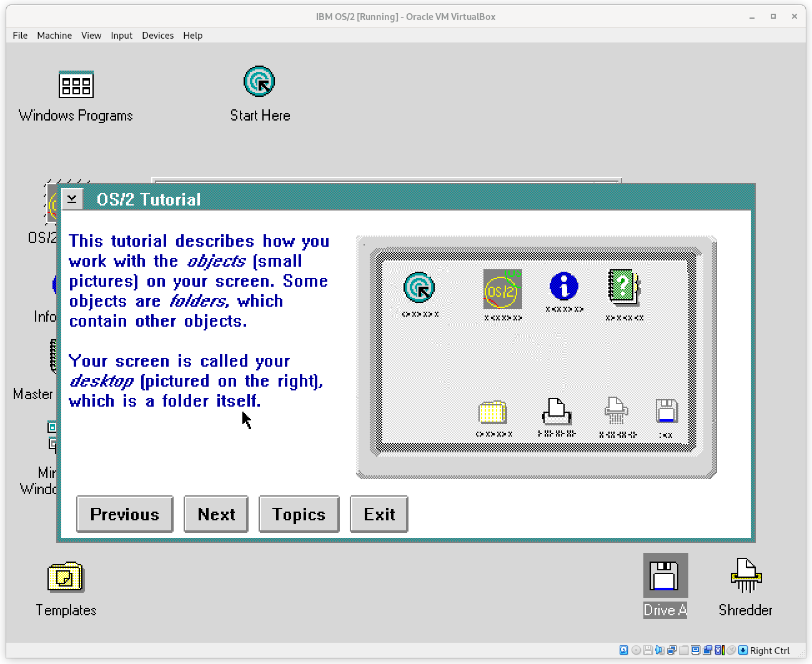Open the Input menu
The height and width of the screenshot is (664, 812).
point(122,36)
